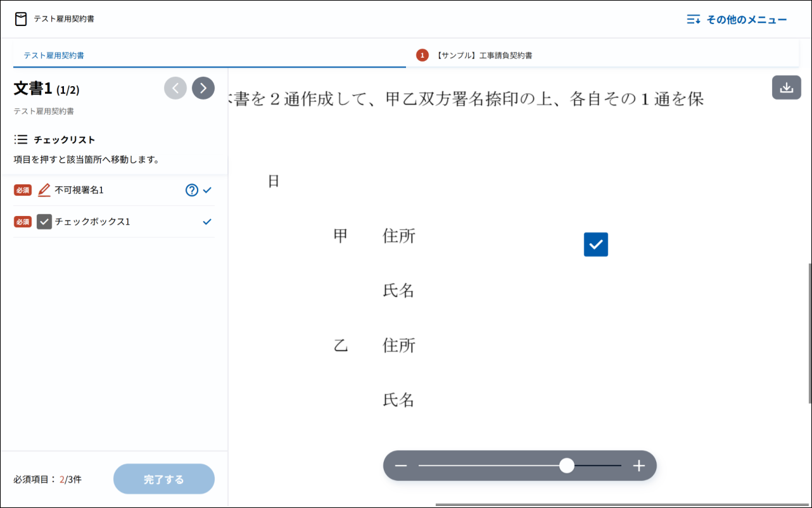This screenshot has height=508, width=812.
Task: Click the previous document arrow
Action: tap(175, 88)
